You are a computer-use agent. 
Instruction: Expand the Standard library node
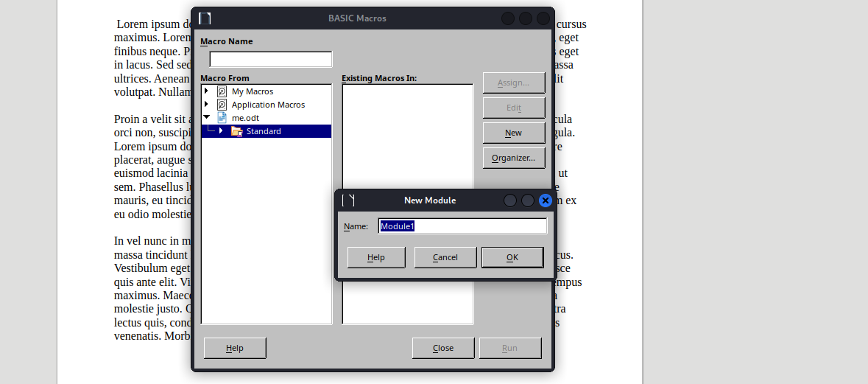221,130
